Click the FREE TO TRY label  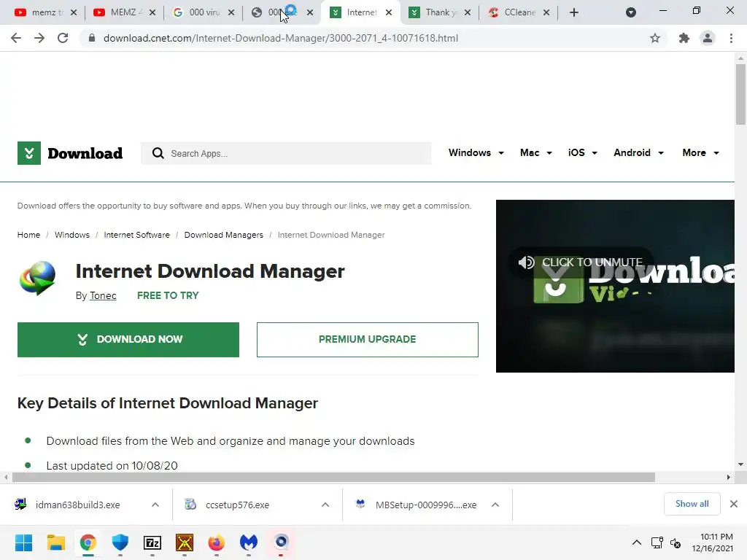pyautogui.click(x=168, y=296)
